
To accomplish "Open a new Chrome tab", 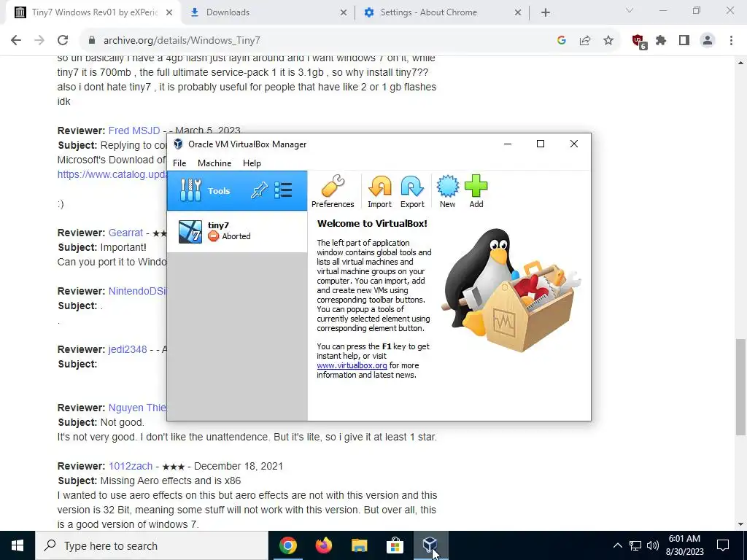I will coord(546,13).
